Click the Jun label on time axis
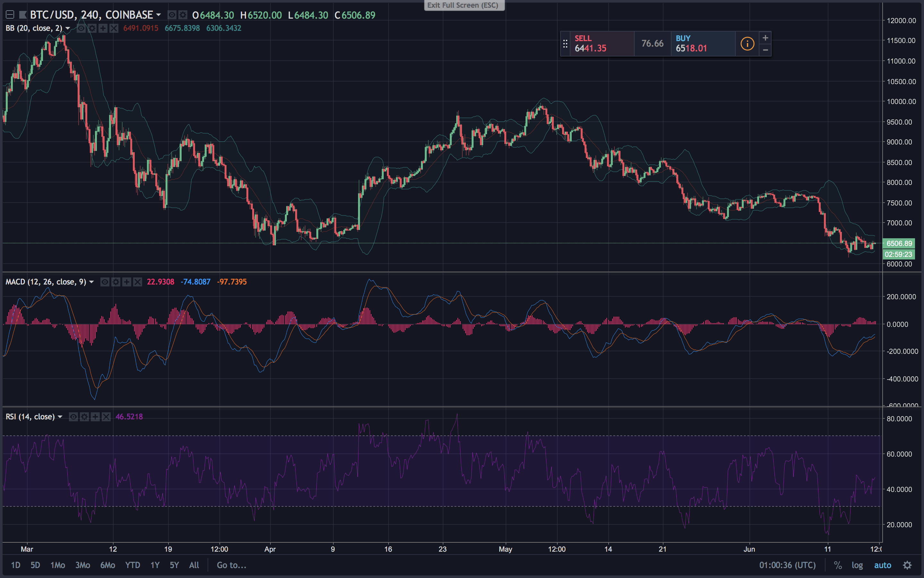Viewport: 924px width, 578px height. coord(749,549)
